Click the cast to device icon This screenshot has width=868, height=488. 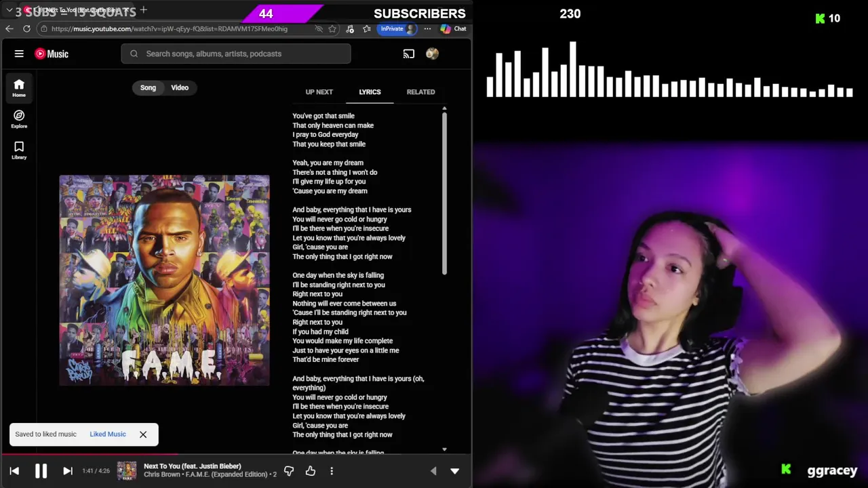point(409,54)
